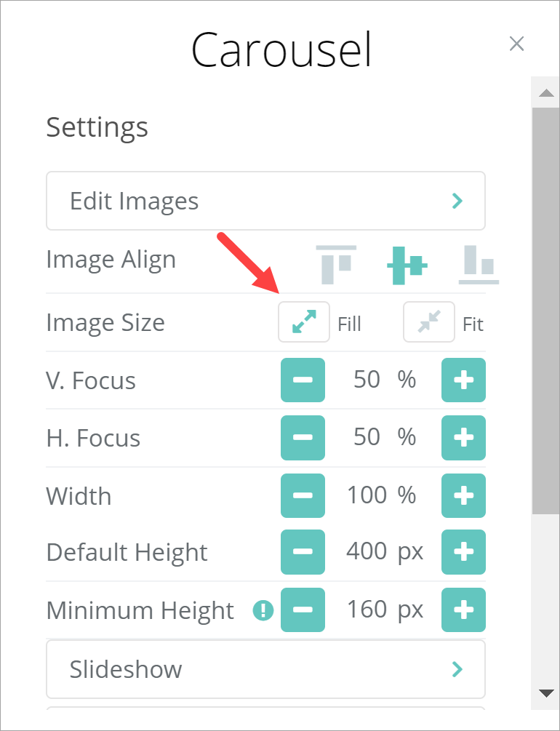Decrease V. Focus with minus button
Screen dimensions: 560x731
(x=303, y=380)
